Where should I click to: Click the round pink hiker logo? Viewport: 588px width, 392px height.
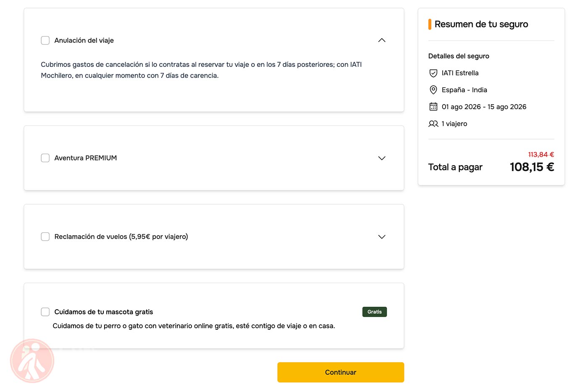(32, 361)
